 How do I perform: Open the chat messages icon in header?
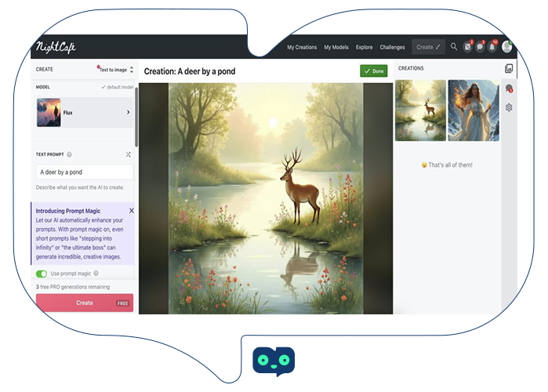point(481,47)
